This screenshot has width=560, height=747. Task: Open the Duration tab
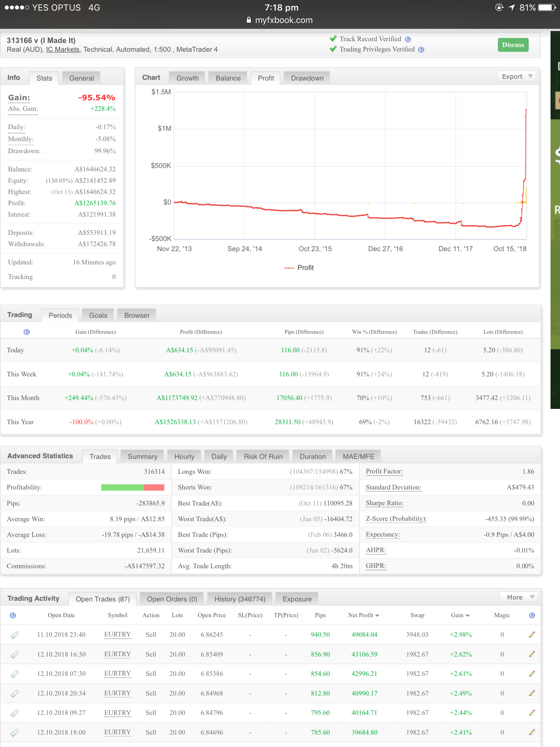(x=312, y=457)
